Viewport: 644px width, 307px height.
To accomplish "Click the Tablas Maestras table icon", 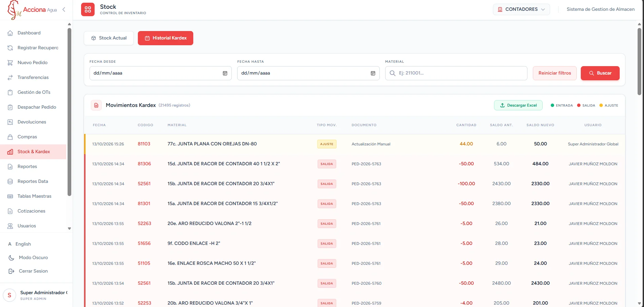I will point(10,196).
